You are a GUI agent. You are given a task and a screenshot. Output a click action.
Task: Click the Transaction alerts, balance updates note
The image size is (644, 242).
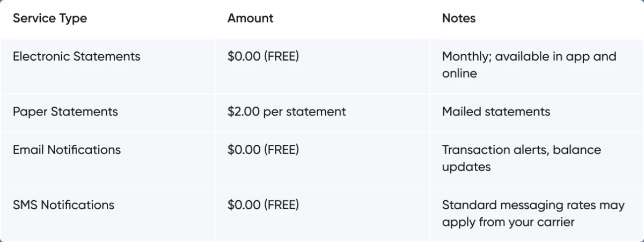click(x=521, y=158)
